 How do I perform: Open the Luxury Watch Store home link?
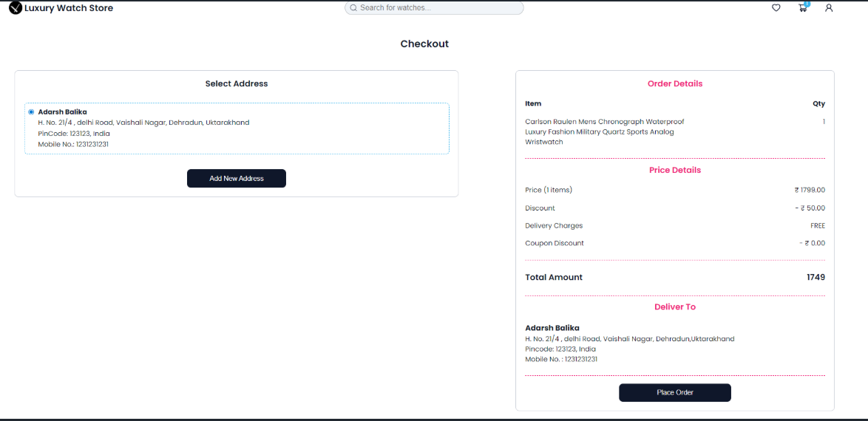(69, 8)
